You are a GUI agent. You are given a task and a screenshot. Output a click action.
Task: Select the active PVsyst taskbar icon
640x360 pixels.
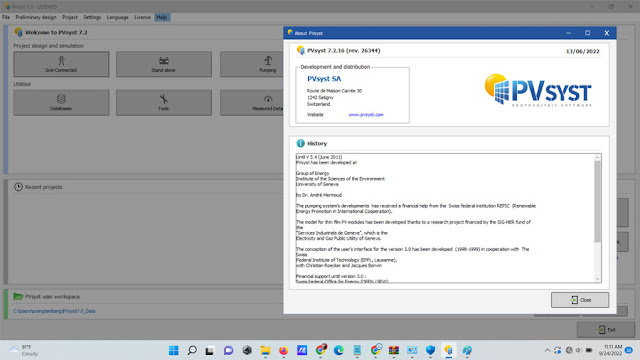(x=449, y=350)
